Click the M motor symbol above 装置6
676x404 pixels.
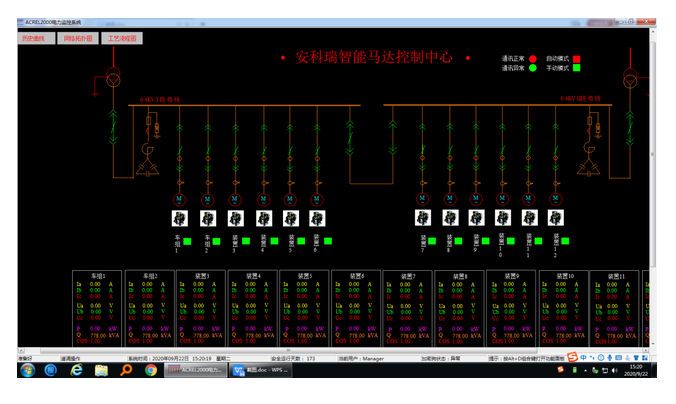pos(317,200)
